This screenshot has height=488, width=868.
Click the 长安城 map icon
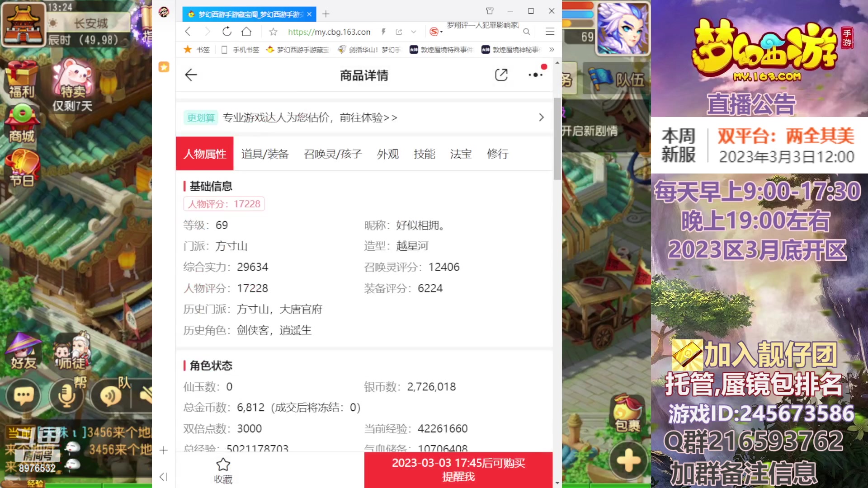23,25
